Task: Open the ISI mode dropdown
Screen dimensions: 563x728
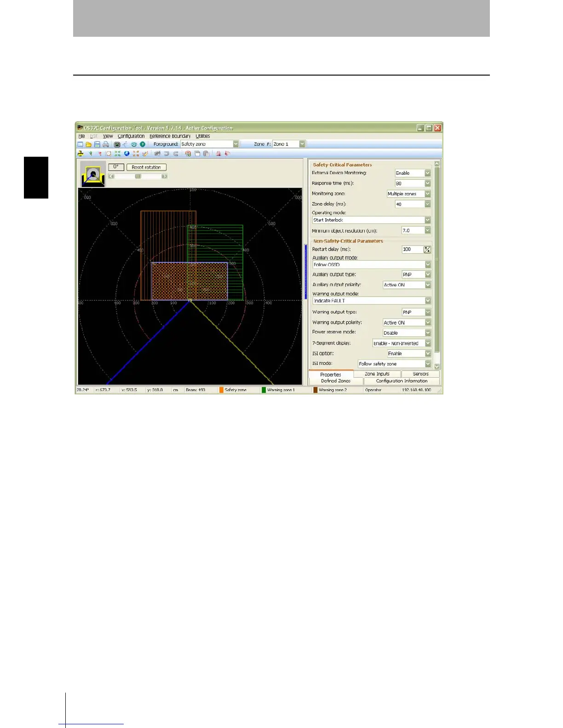Action: (x=428, y=364)
